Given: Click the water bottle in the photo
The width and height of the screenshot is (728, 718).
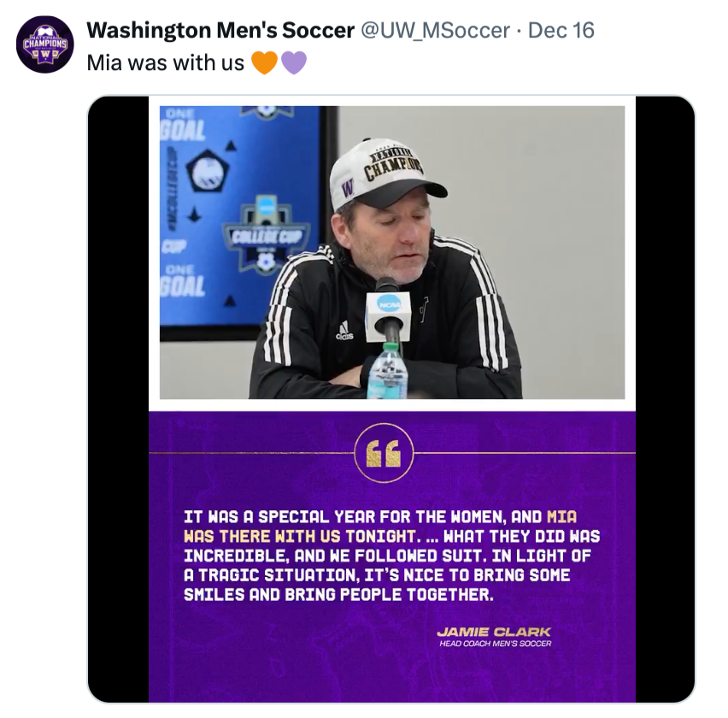Looking at the screenshot, I should pyautogui.click(x=388, y=372).
